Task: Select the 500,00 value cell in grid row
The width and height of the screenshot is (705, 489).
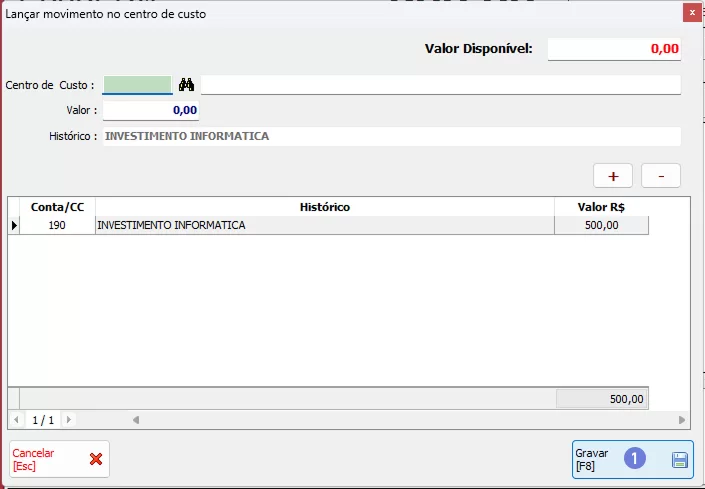Action: (x=601, y=226)
